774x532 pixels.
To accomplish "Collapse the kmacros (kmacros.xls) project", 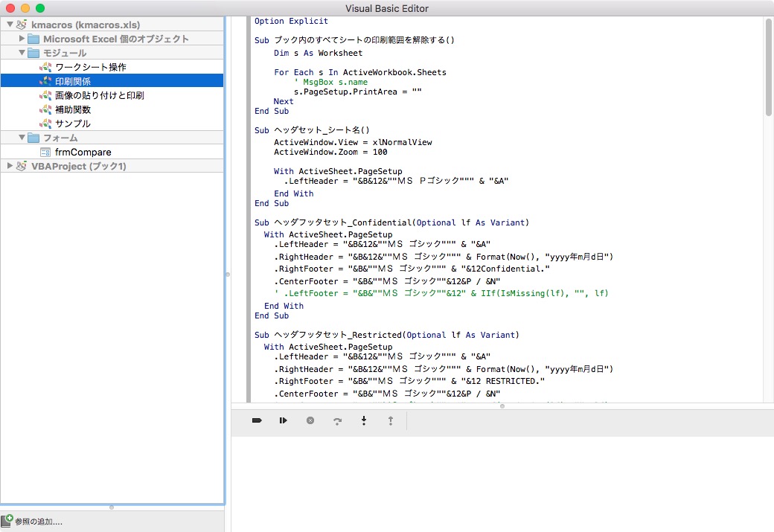I will pos(10,24).
